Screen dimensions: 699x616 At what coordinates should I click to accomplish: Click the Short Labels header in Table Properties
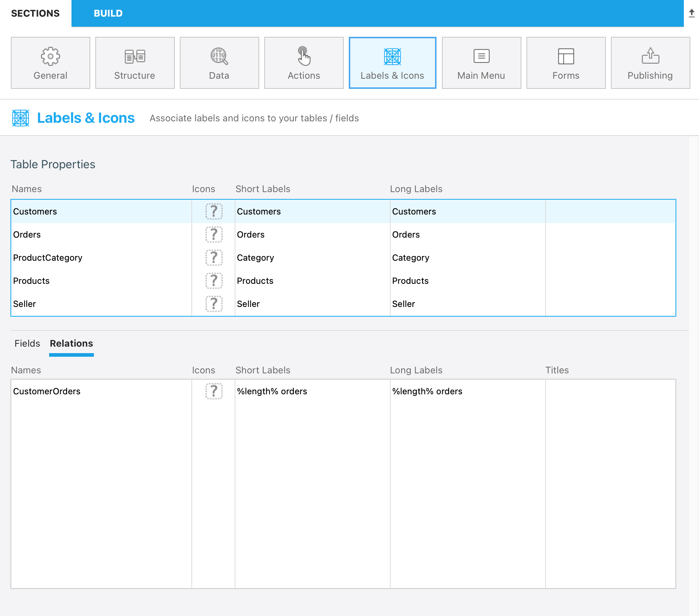tap(263, 189)
